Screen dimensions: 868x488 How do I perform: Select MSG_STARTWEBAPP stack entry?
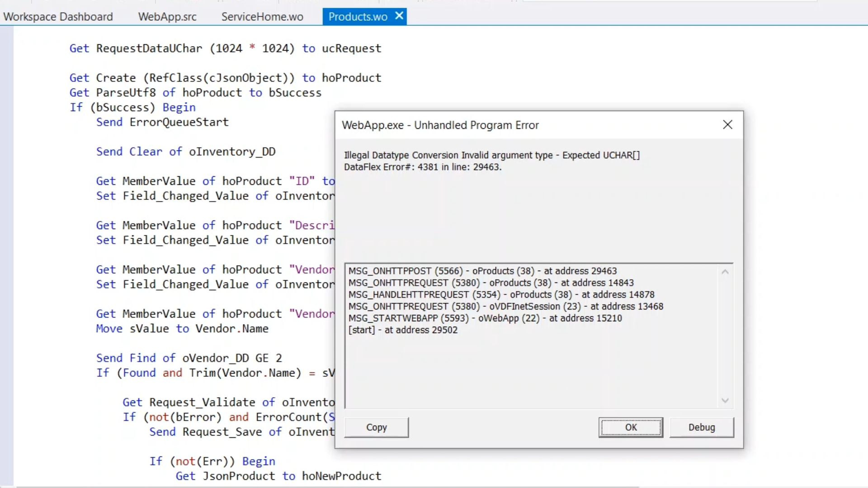pyautogui.click(x=485, y=318)
